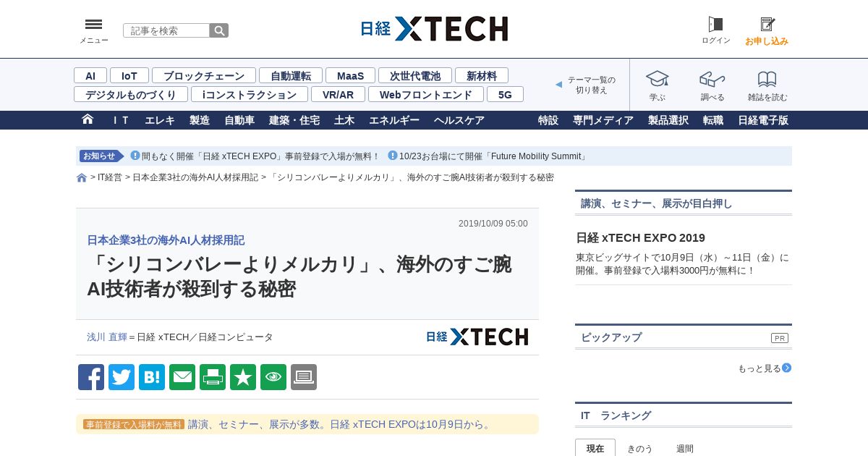Click the 日経 xTECH header logo
Viewport: 868px width, 456px height.
pyautogui.click(x=434, y=29)
